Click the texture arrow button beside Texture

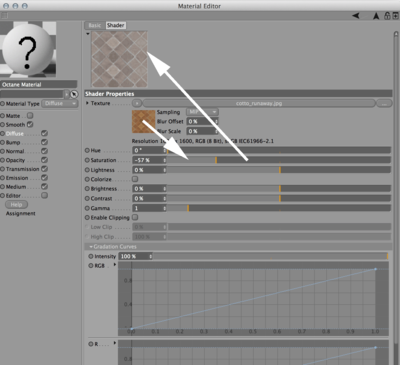coord(137,103)
